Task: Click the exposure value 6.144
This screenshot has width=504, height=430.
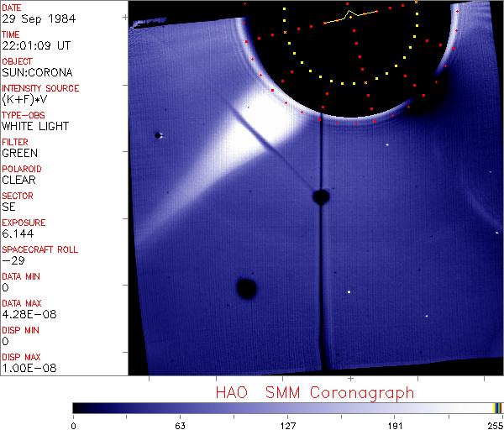Action: [18, 233]
